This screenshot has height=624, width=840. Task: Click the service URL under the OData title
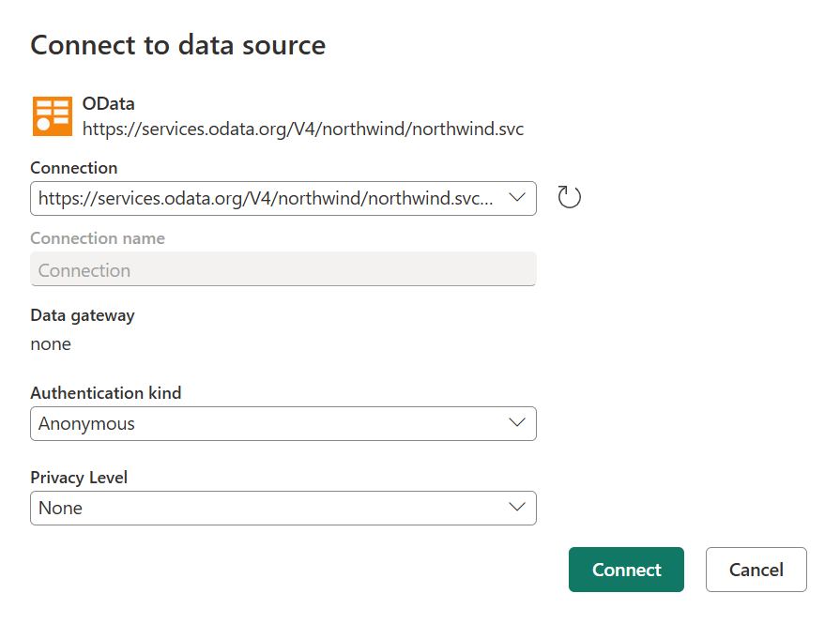302,129
